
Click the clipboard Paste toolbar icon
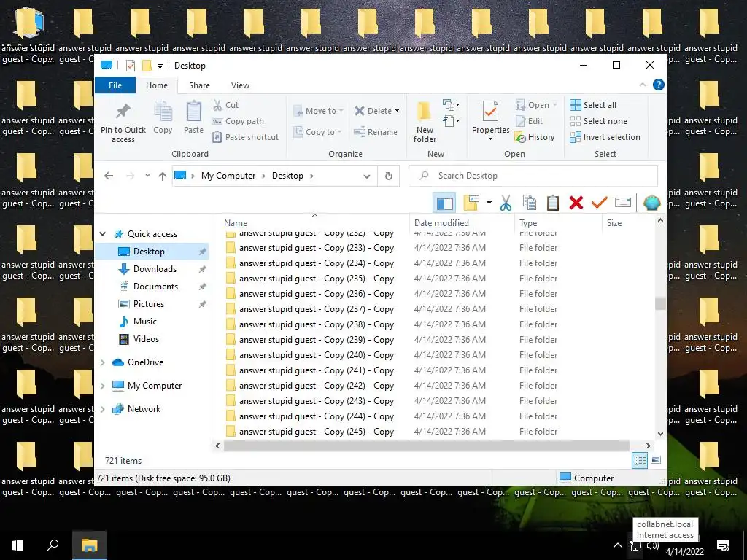[x=553, y=203]
